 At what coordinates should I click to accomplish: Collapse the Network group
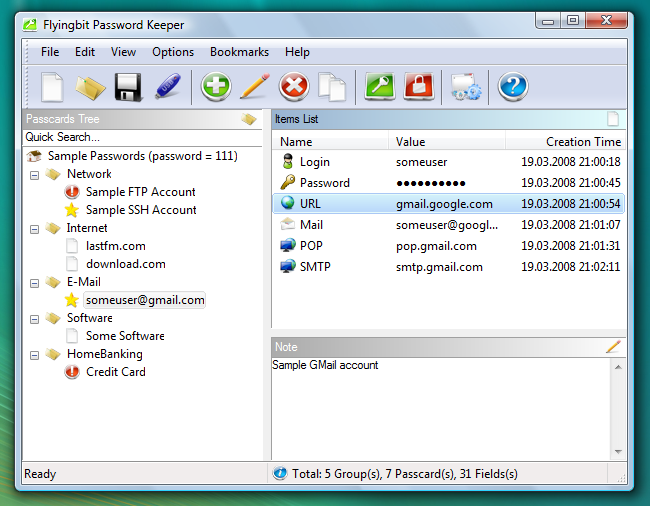34,175
